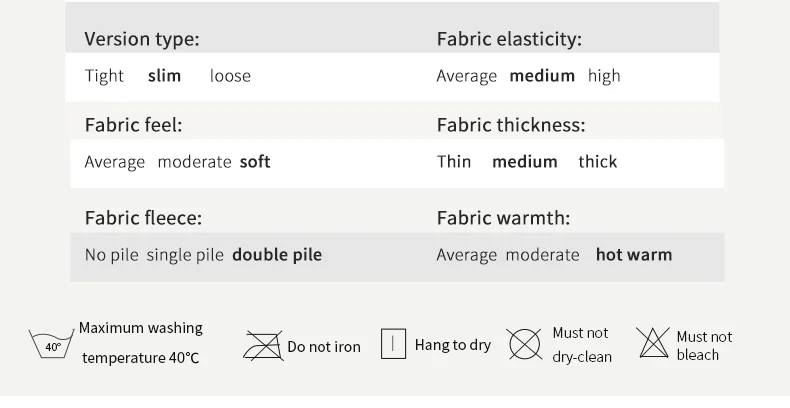Select 'hot warm' fabric warmth option
This screenshot has height=408, width=790.
pyautogui.click(x=634, y=255)
